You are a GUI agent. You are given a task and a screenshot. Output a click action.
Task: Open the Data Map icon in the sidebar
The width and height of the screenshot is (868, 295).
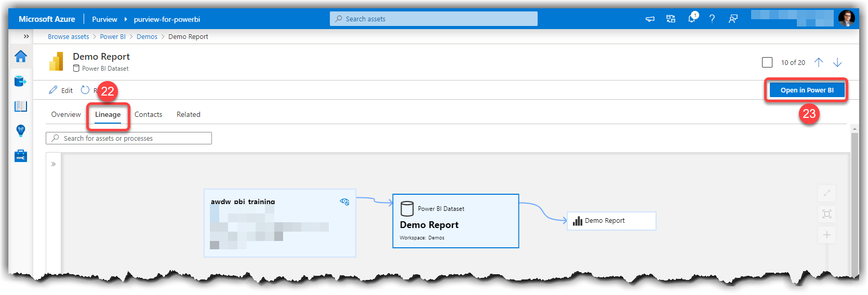coord(21,81)
